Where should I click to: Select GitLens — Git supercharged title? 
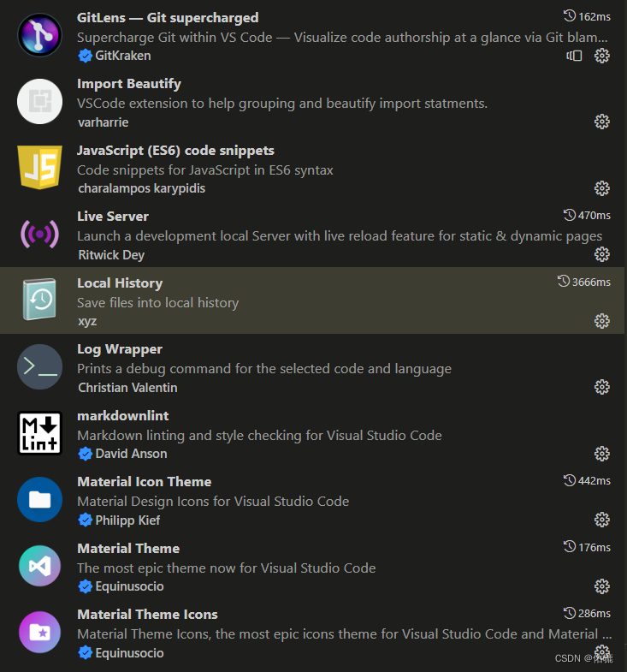click(168, 18)
